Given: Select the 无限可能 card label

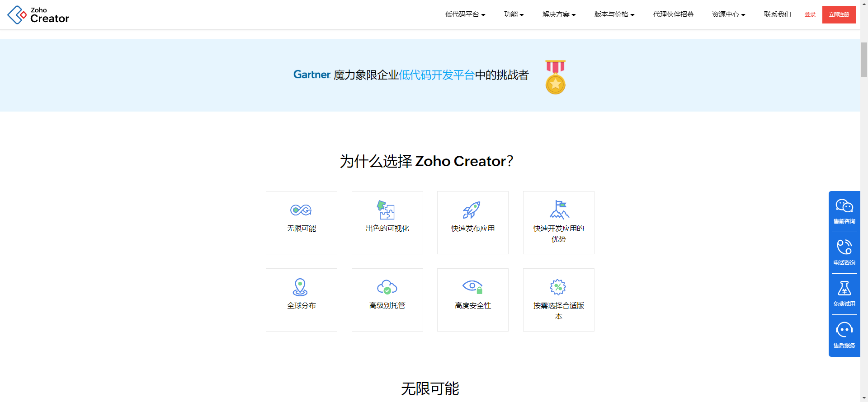Looking at the screenshot, I should tap(302, 229).
